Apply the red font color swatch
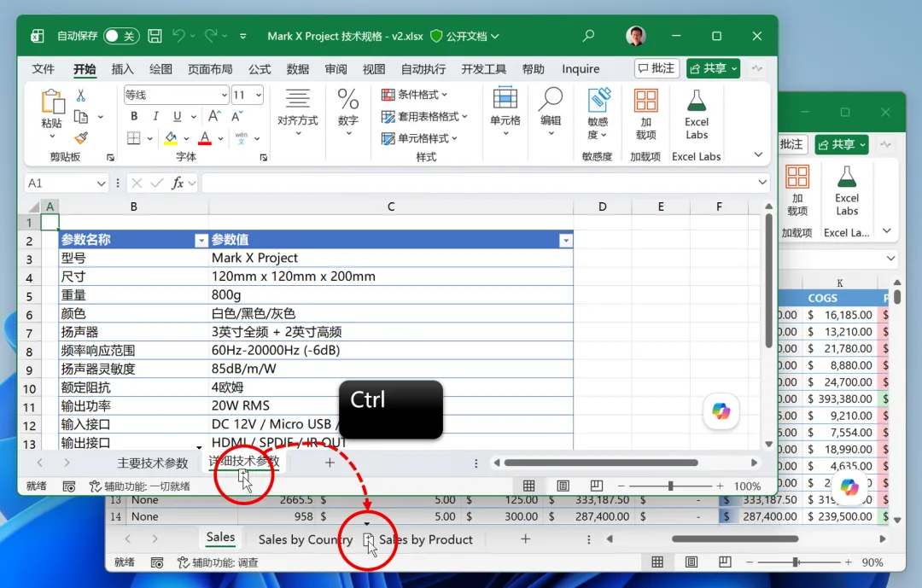922x588 pixels. pos(205,138)
